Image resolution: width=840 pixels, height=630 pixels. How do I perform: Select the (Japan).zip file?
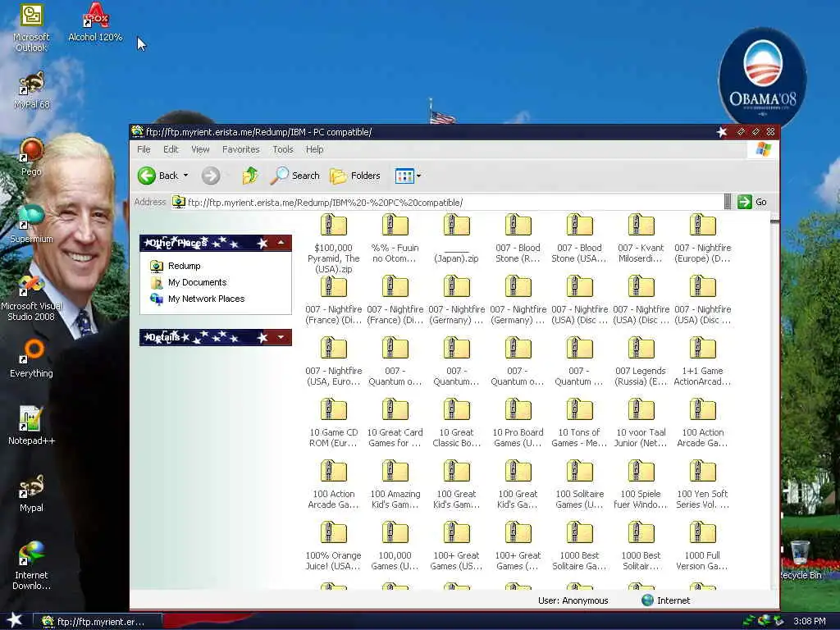456,239
